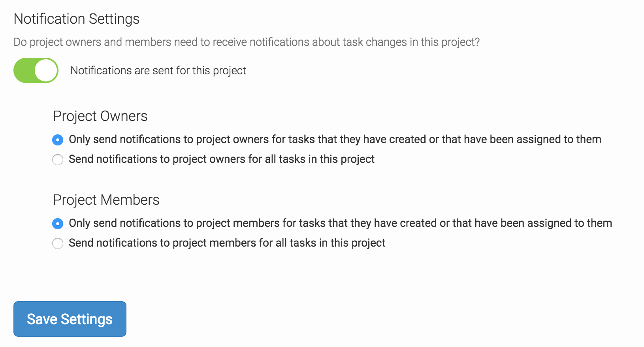
Task: Click 'Send notifications to project owners for all tasks' text
Action: click(221, 159)
